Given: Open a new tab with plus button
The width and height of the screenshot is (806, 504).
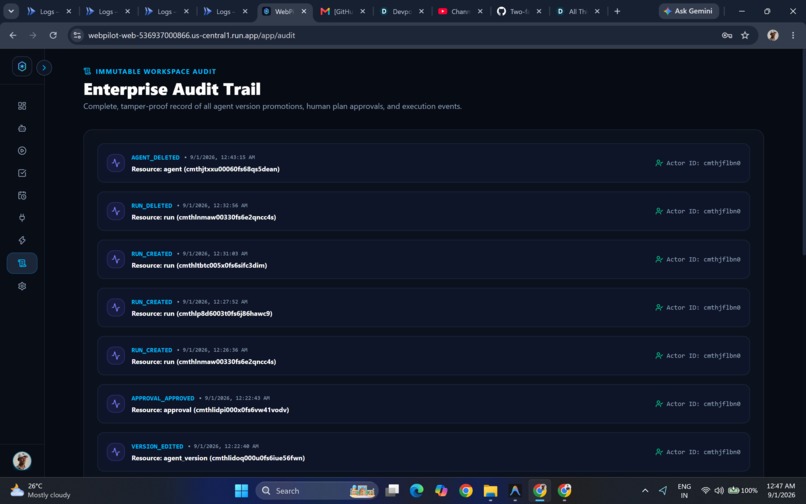Looking at the screenshot, I should point(617,11).
